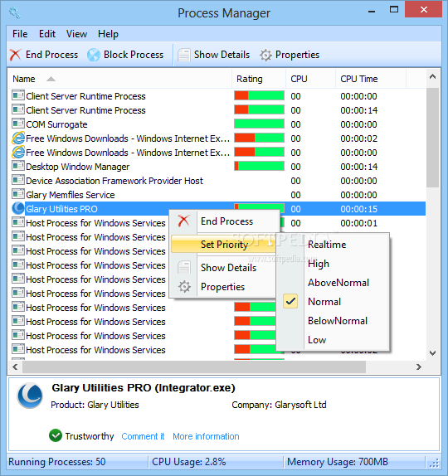Click the CPU Time column header
This screenshot has height=476, width=448.
pyautogui.click(x=371, y=79)
